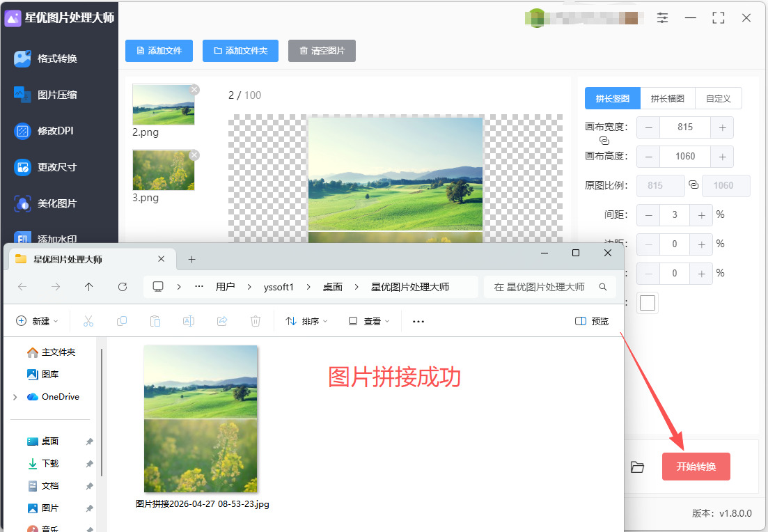The width and height of the screenshot is (768, 532).
Task: Select the 图片拼接 jpg file thumbnail
Action: [201, 418]
